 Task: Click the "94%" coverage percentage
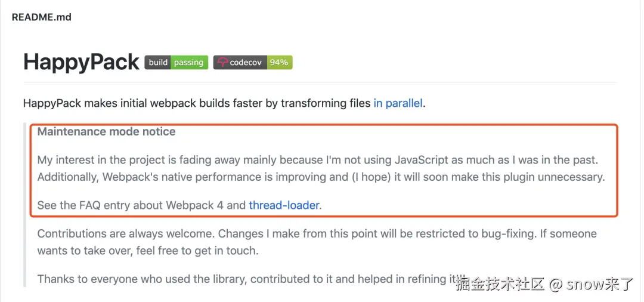click(x=279, y=62)
